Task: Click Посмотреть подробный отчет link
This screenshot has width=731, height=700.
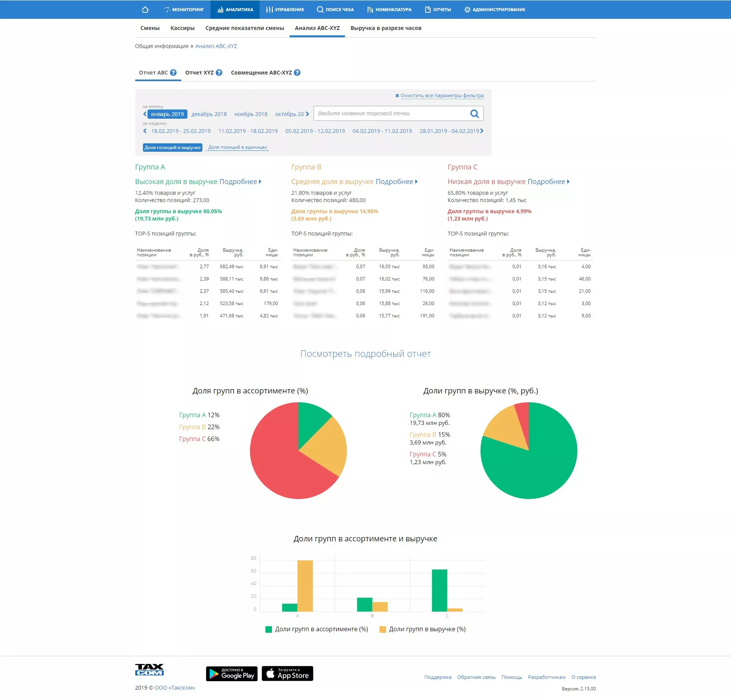Action: click(365, 354)
